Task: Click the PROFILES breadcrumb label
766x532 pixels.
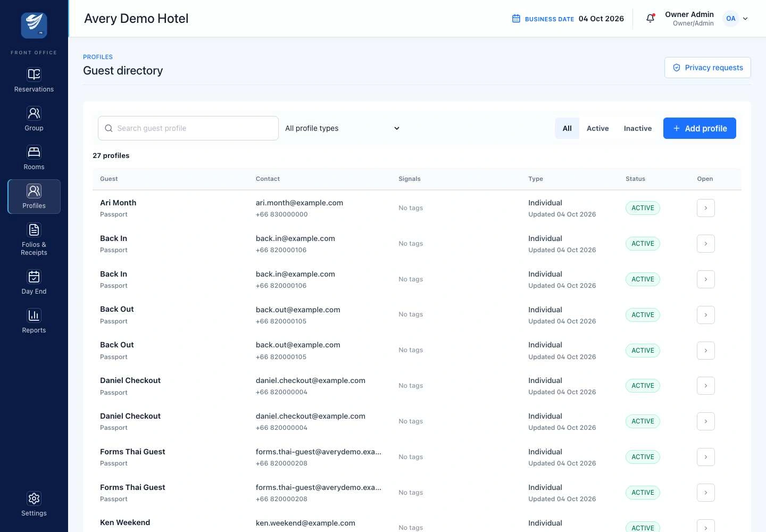Action: coord(98,57)
